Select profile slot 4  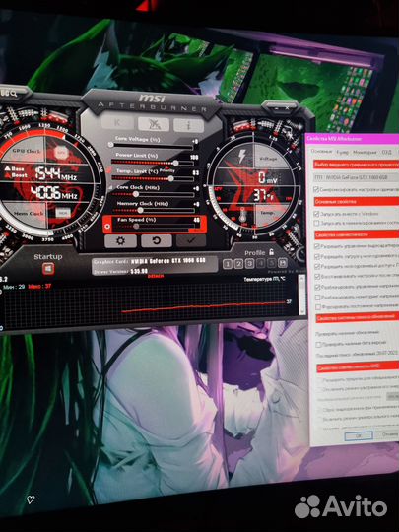click(x=260, y=264)
